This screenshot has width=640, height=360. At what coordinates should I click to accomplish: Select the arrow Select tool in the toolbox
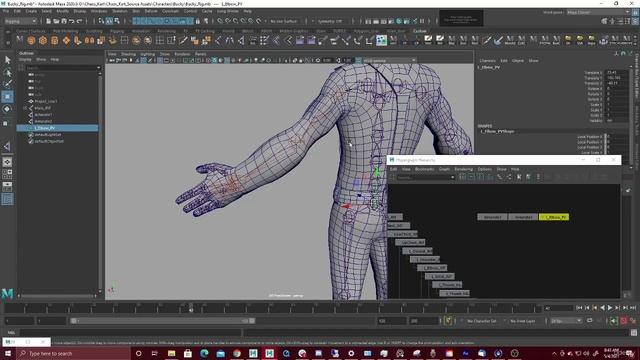click(x=8, y=60)
